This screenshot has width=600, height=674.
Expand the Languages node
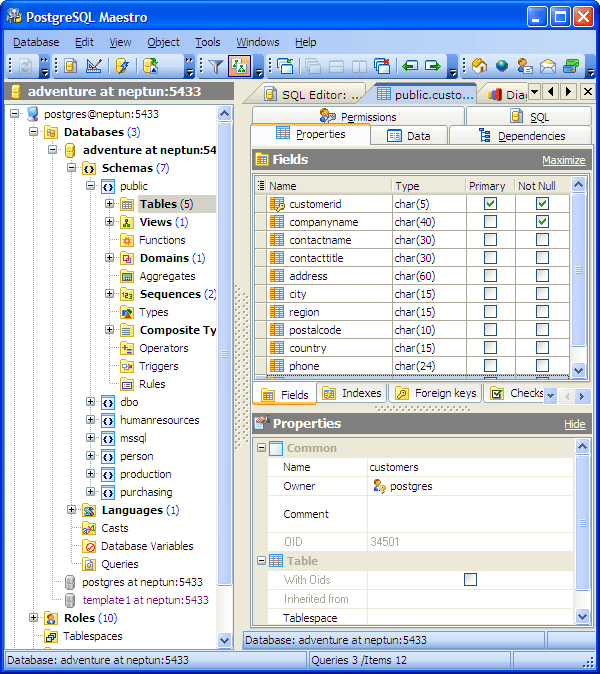pos(71,510)
